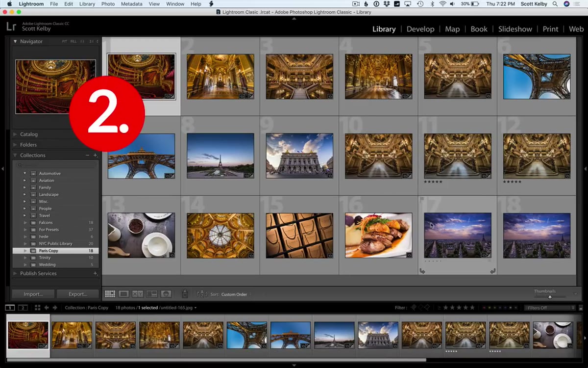
Task: Set Navigator zoom to FIT
Action: pyautogui.click(x=65, y=42)
